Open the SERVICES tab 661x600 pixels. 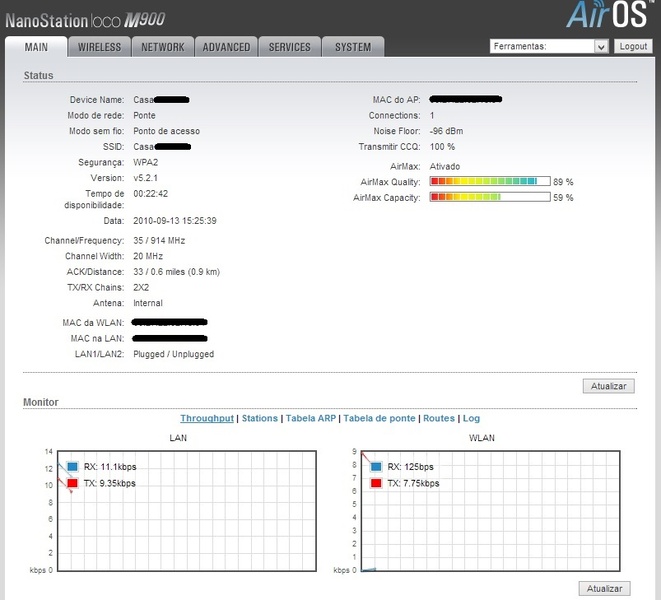tap(290, 47)
